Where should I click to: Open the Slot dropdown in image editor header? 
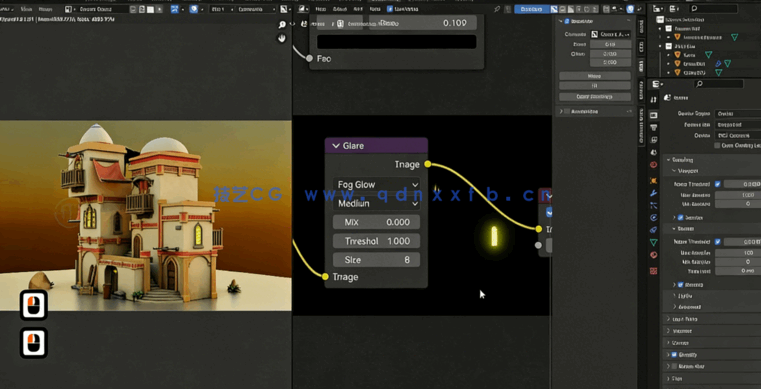coord(222,9)
